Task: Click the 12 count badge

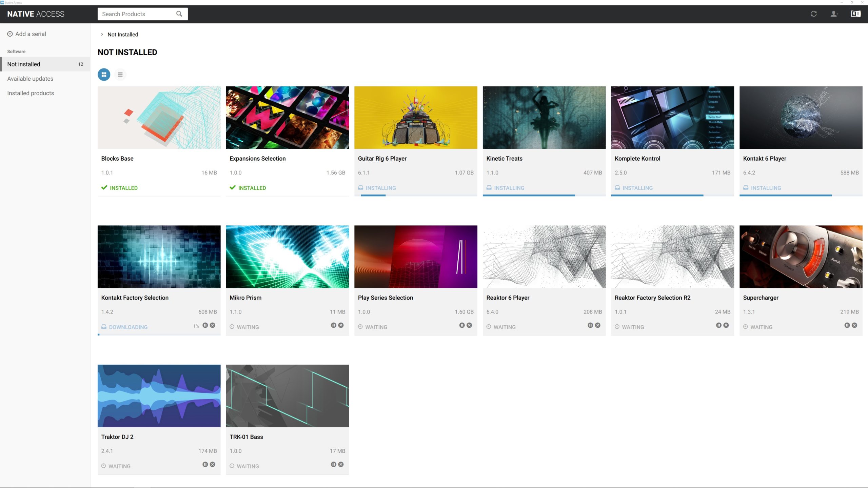Action: click(x=81, y=64)
